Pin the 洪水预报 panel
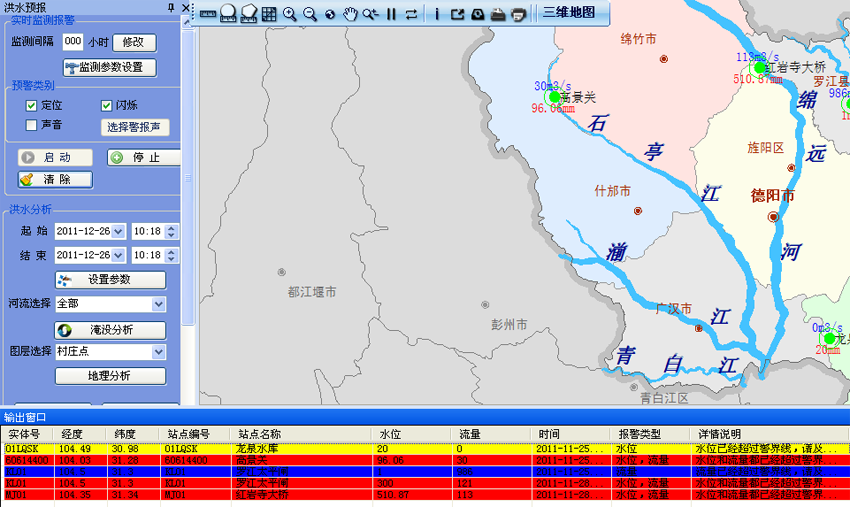 click(x=172, y=7)
